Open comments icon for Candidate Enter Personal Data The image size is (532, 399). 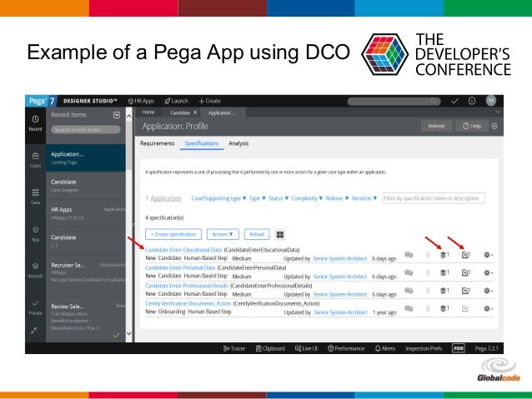point(409,272)
